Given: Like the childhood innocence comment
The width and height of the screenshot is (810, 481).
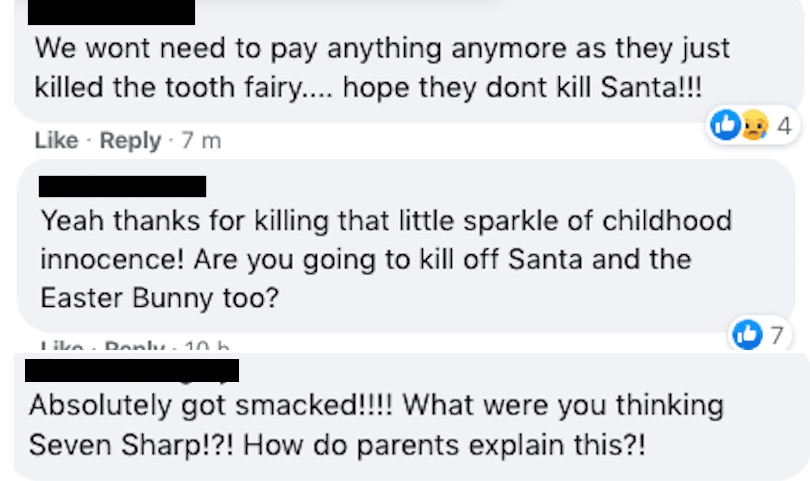Looking at the screenshot, I should point(61,347).
